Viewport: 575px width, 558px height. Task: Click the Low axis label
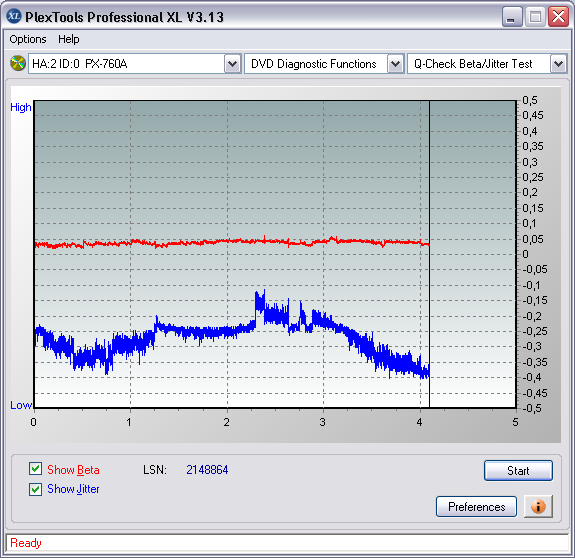21,405
